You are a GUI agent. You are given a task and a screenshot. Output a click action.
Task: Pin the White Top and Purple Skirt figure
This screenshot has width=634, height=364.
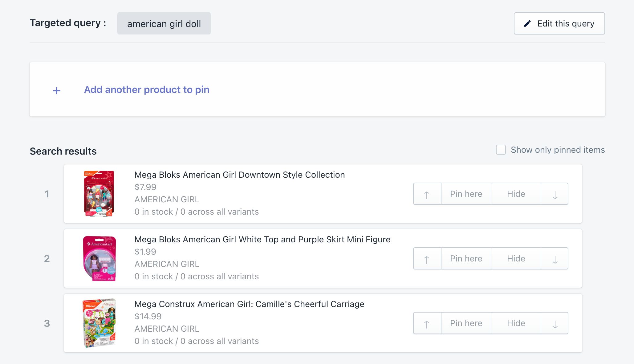[x=466, y=258]
